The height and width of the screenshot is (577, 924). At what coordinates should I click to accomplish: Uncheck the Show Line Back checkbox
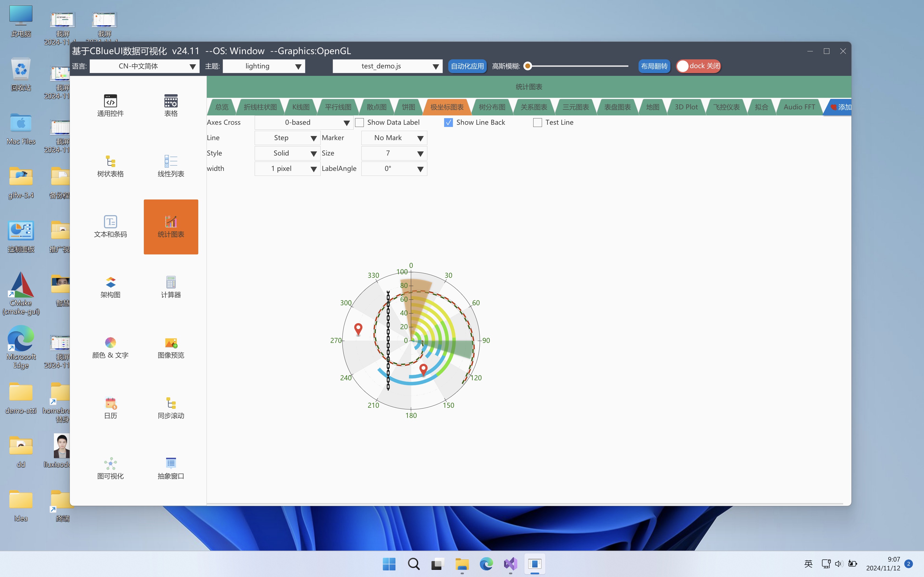pos(448,123)
